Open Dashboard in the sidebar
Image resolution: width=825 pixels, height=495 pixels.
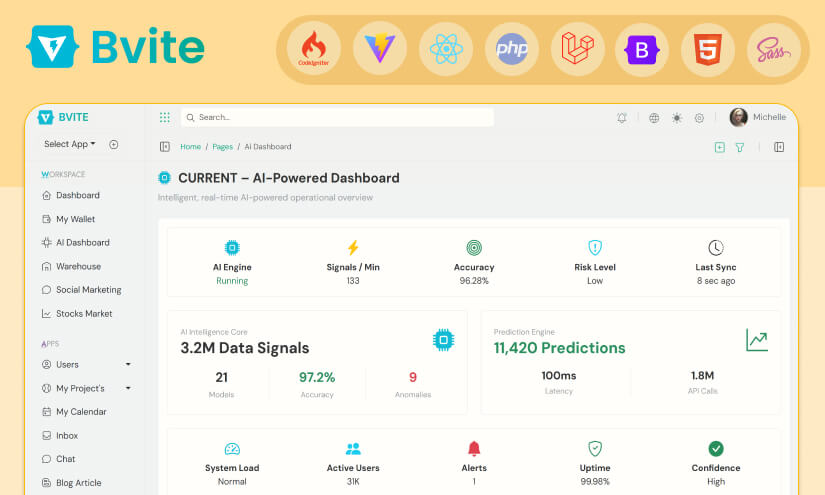pyautogui.click(x=71, y=195)
